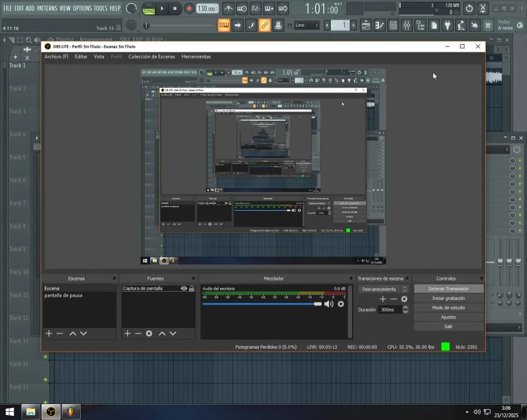Toggle countdown before recording (3.2.)

pos(256,8)
